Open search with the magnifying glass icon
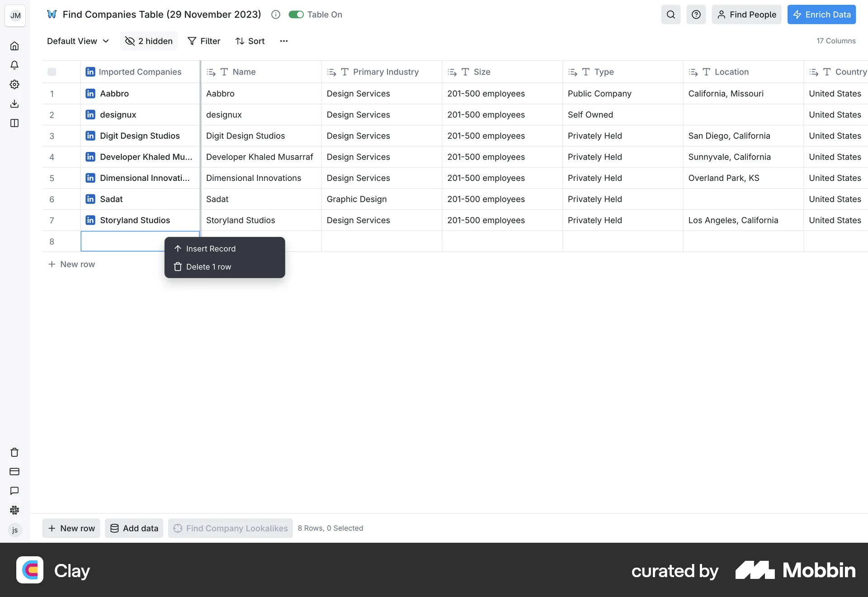Viewport: 868px width, 597px height. (671, 14)
